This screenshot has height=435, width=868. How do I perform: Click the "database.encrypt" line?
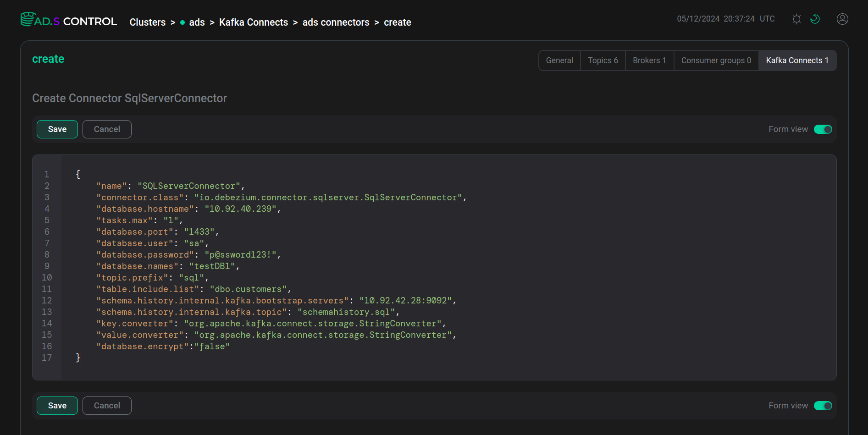(x=163, y=347)
